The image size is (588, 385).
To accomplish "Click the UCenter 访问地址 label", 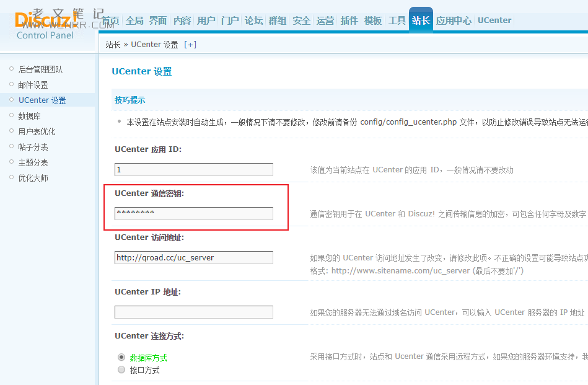I will point(149,237).
